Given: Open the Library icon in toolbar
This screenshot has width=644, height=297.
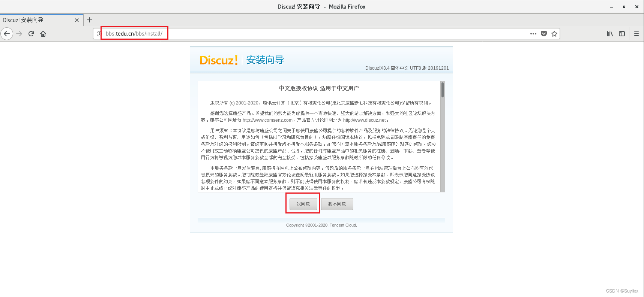Looking at the screenshot, I should pyautogui.click(x=610, y=34).
